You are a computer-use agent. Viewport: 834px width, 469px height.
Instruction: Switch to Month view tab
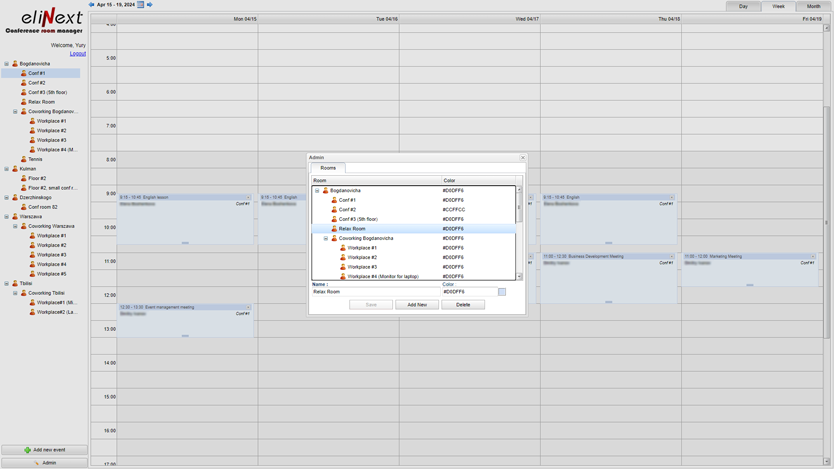(x=813, y=6)
